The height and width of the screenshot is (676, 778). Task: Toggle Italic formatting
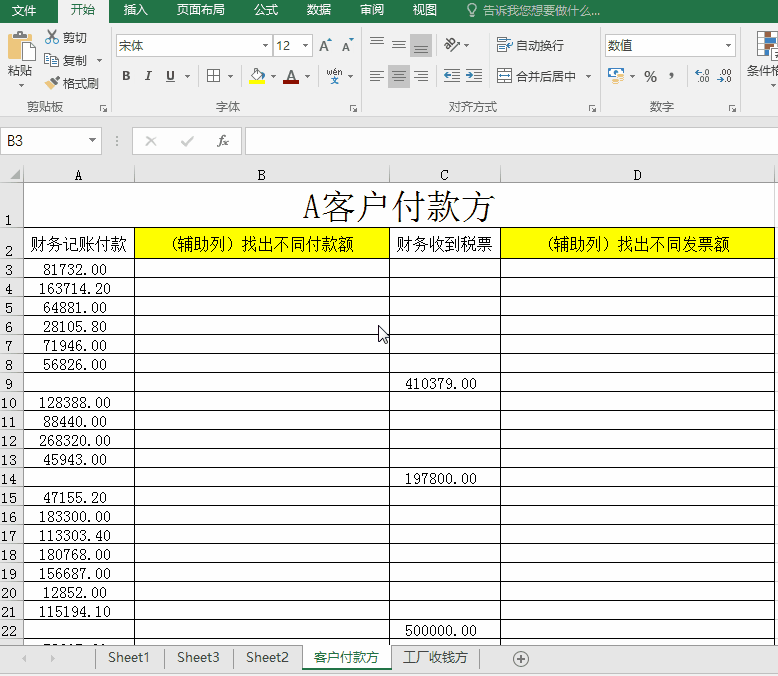148,76
